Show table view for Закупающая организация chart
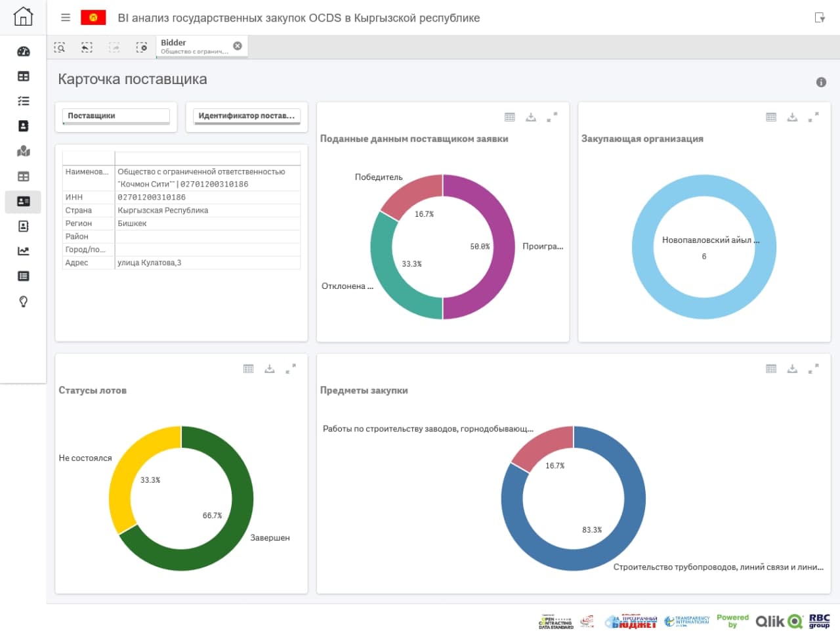Viewport: 840px width, 639px height. point(771,117)
